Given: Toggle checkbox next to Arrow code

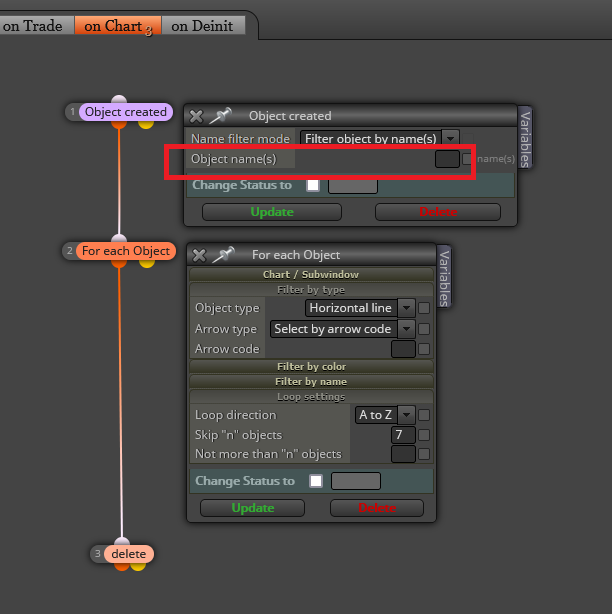Looking at the screenshot, I should pos(424,349).
